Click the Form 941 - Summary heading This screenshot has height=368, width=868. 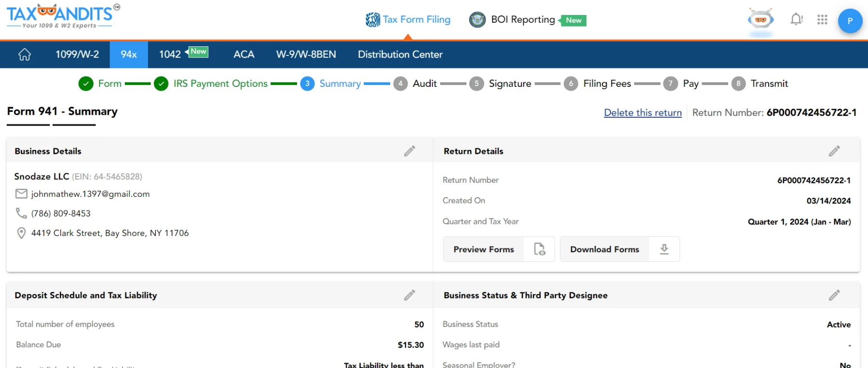(x=62, y=111)
